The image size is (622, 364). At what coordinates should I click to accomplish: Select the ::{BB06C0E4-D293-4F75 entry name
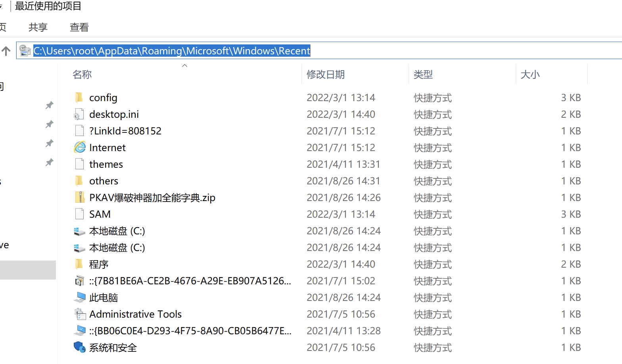190,331
